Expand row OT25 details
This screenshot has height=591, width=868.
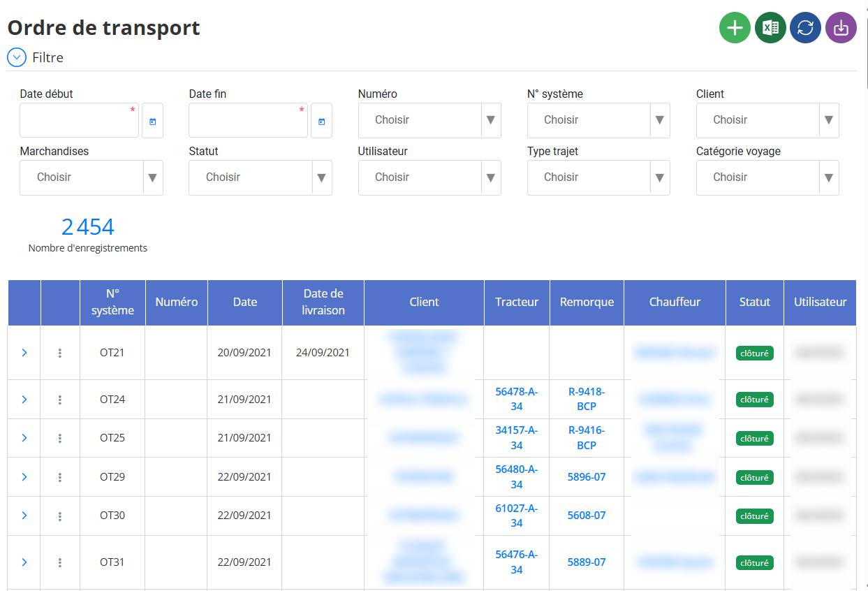pyautogui.click(x=24, y=438)
